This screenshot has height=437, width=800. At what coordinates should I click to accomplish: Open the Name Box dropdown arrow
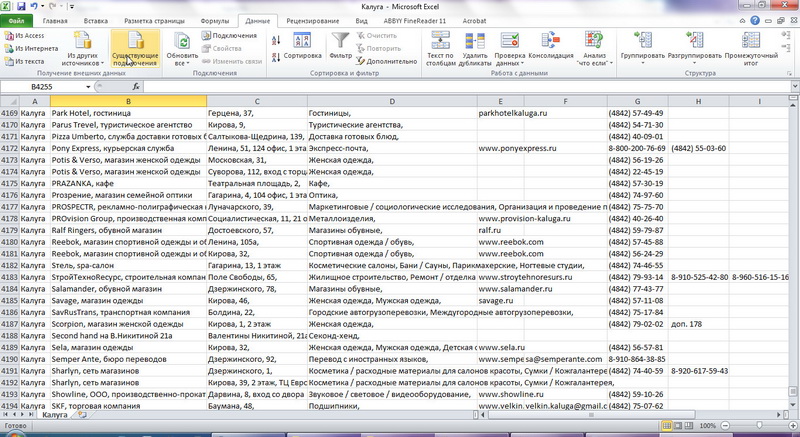[x=88, y=87]
